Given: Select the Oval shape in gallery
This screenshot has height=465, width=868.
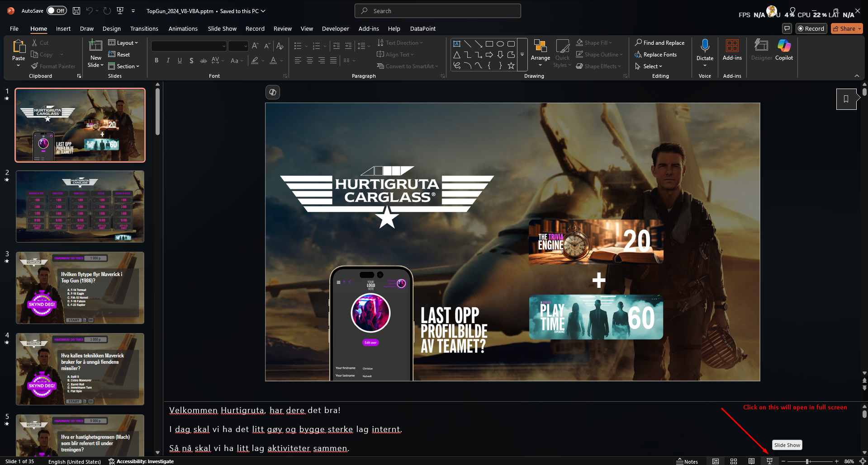Looking at the screenshot, I should pos(500,44).
